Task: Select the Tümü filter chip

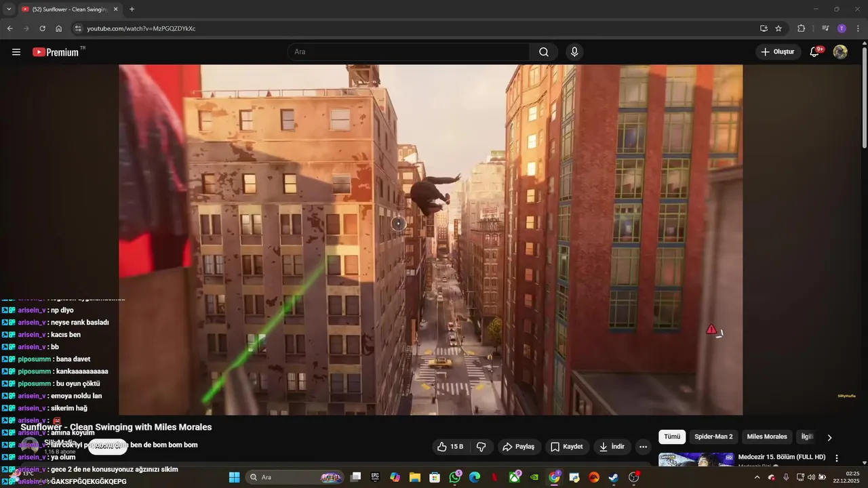Action: [672, 437]
